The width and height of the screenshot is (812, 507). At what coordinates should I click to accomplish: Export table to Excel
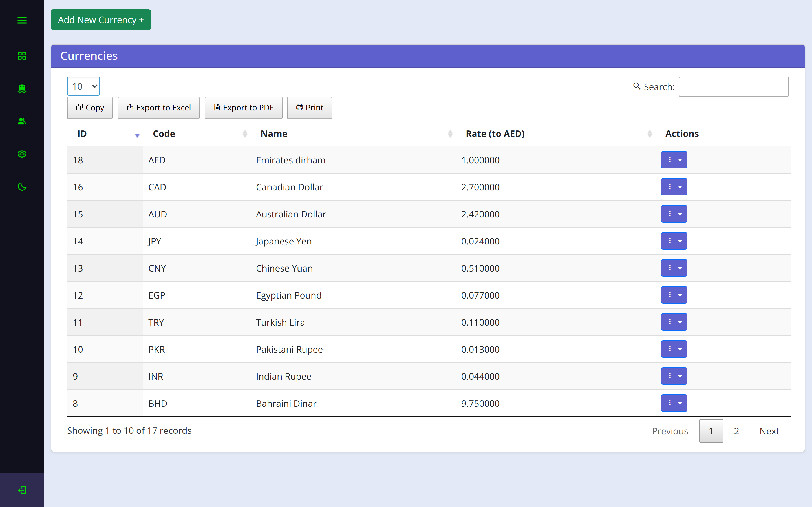pos(158,108)
